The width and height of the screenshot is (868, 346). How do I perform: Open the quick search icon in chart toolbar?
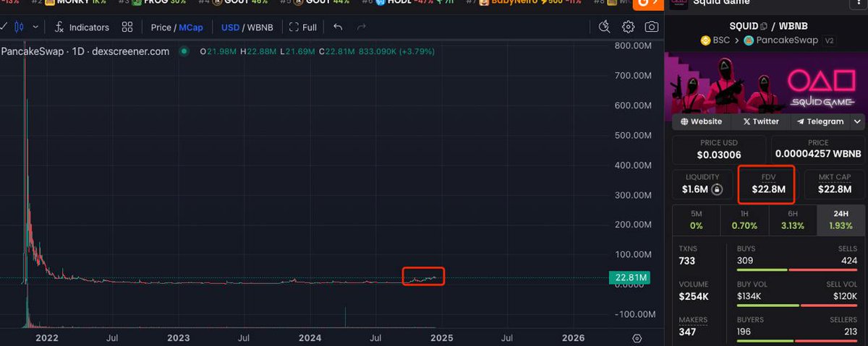click(x=605, y=27)
